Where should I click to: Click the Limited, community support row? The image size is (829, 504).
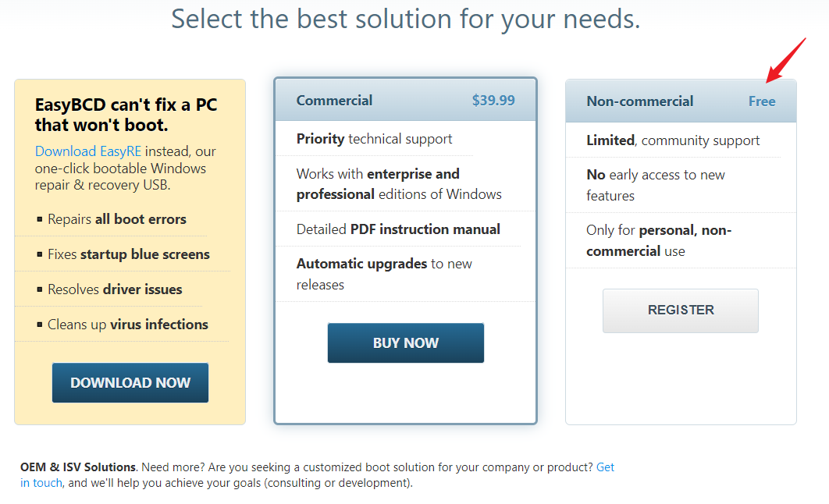tap(673, 140)
